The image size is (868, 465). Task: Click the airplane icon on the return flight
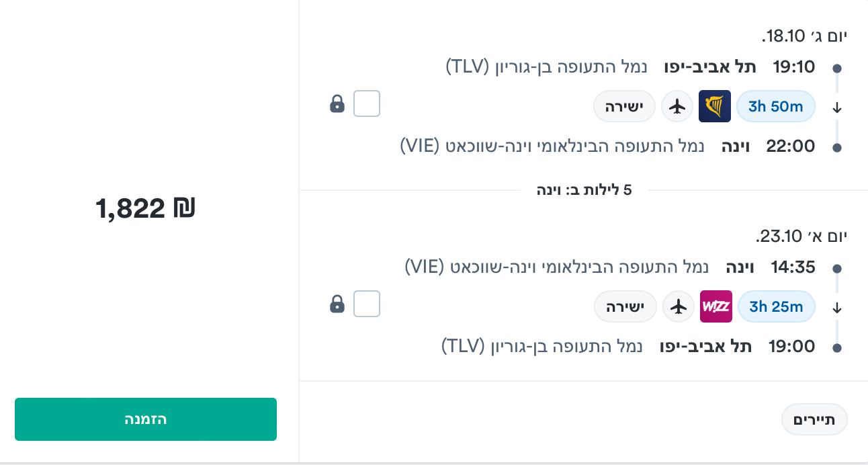coord(678,306)
